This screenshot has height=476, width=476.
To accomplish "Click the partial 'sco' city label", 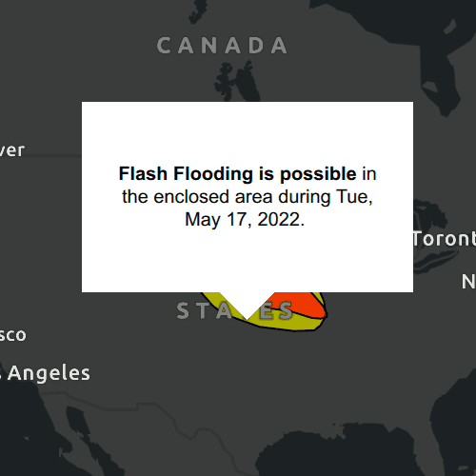I will pos(12,335).
